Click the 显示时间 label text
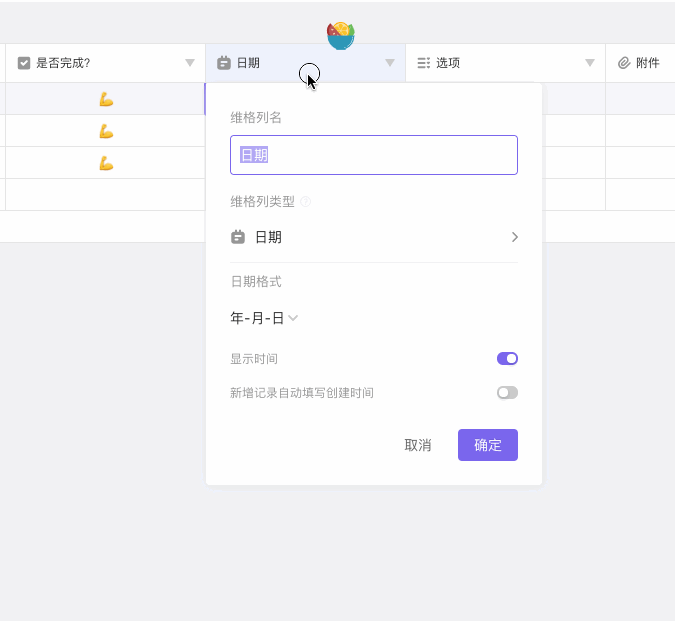675x621 pixels. (254, 359)
